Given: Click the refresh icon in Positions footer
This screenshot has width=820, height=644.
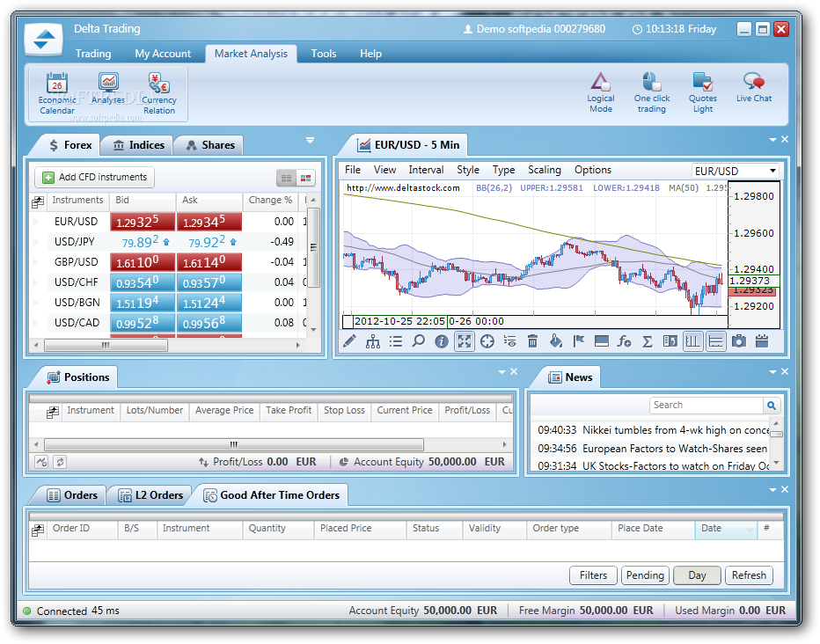Looking at the screenshot, I should pos(60,462).
